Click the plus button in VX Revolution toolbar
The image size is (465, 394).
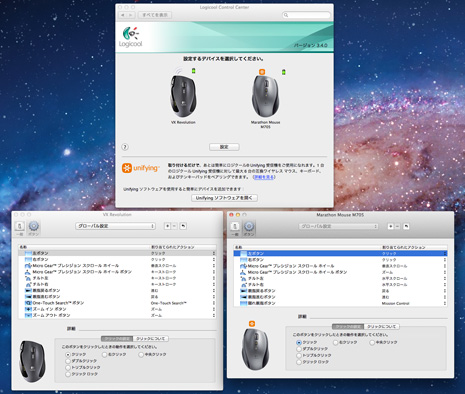tap(167, 226)
